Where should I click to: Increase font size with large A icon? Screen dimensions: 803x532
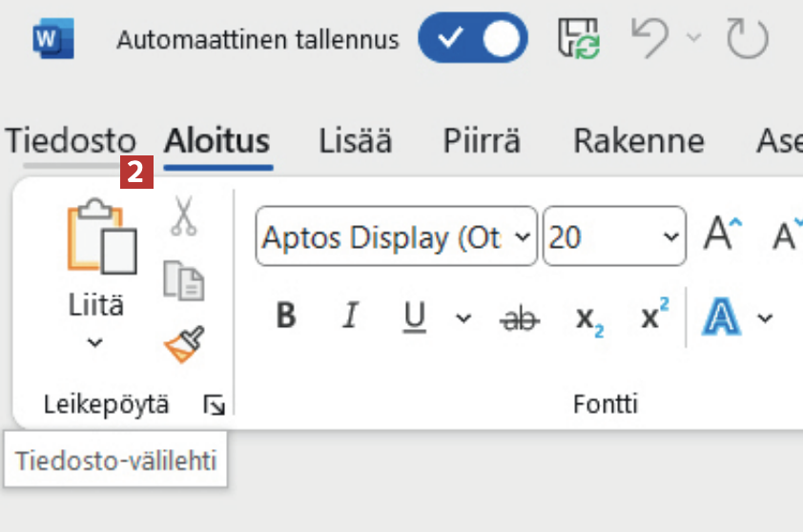point(722,235)
